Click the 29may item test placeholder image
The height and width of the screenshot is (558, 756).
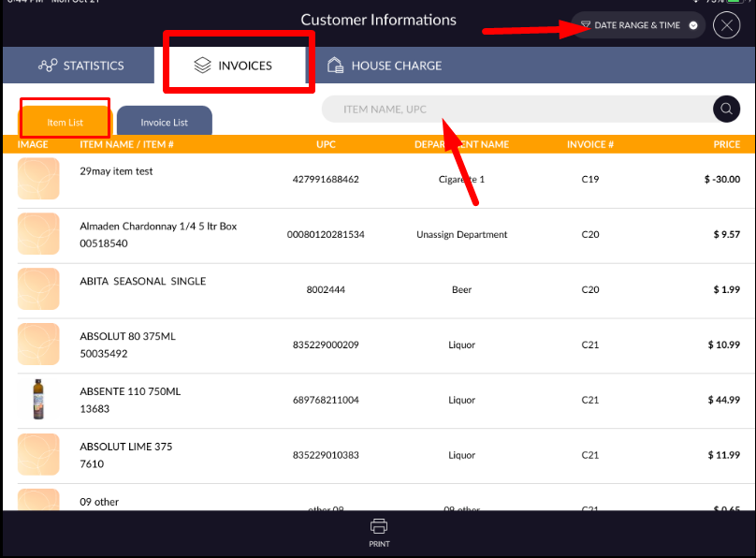point(38,179)
